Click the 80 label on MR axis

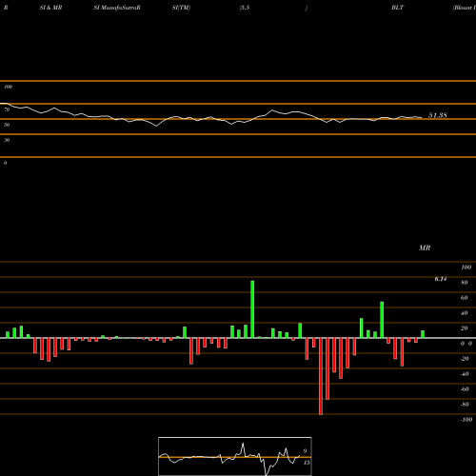(x=465, y=283)
